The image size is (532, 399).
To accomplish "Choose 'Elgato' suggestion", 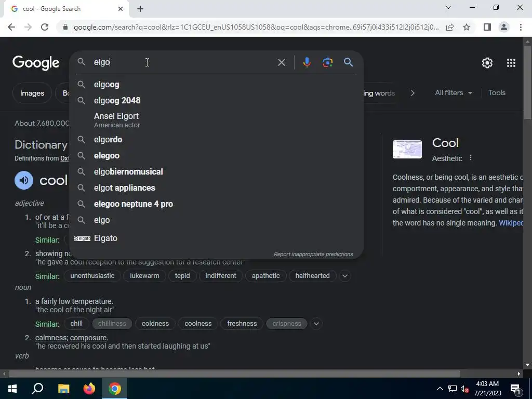I will point(217,238).
